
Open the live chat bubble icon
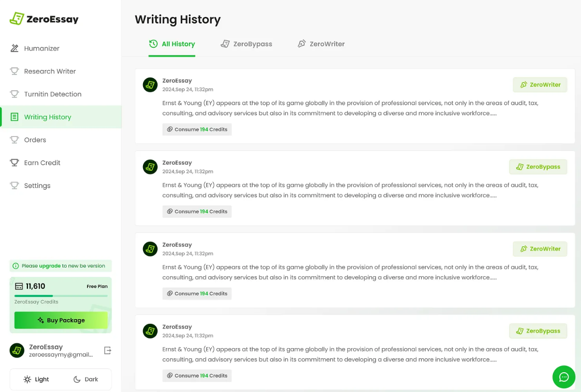[564, 377]
